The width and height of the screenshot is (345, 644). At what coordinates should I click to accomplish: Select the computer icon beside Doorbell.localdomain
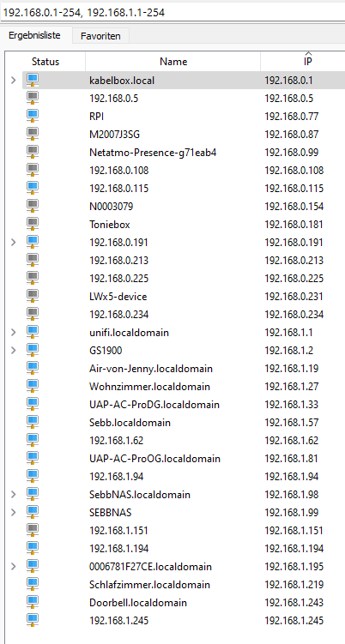point(33,603)
